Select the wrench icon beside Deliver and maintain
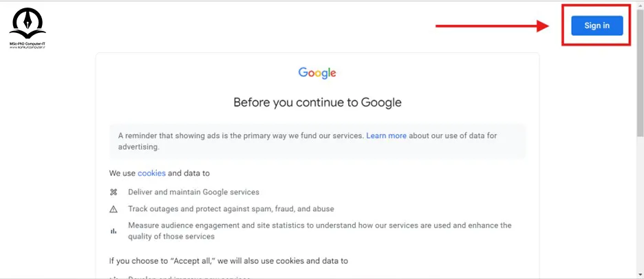The height and width of the screenshot is (279, 644). click(114, 192)
